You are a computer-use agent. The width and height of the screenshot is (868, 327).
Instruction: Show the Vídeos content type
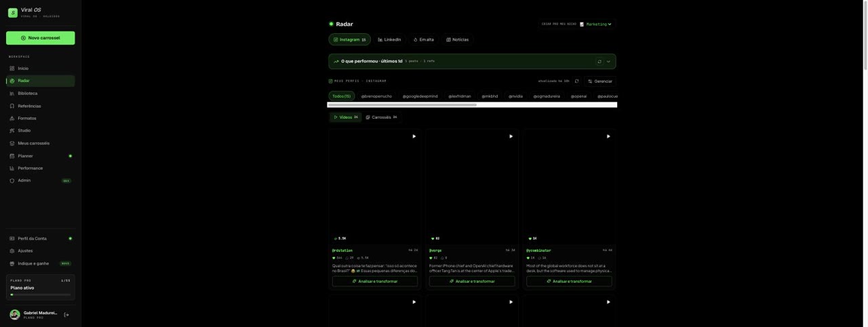pos(346,117)
